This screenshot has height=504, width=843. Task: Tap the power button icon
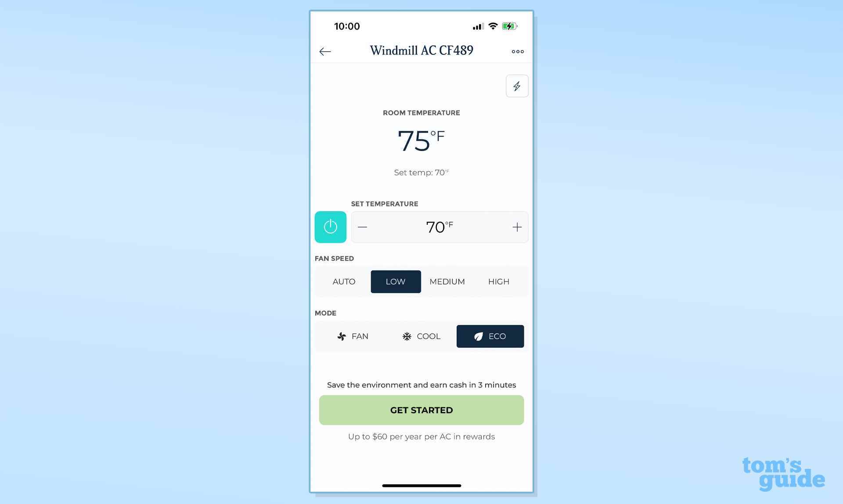point(330,227)
